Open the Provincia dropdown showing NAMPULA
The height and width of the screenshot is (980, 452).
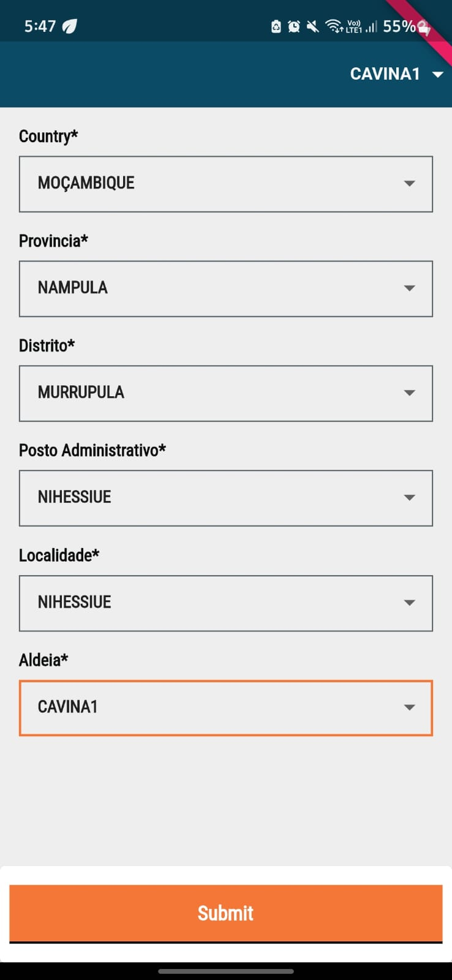[x=225, y=288]
